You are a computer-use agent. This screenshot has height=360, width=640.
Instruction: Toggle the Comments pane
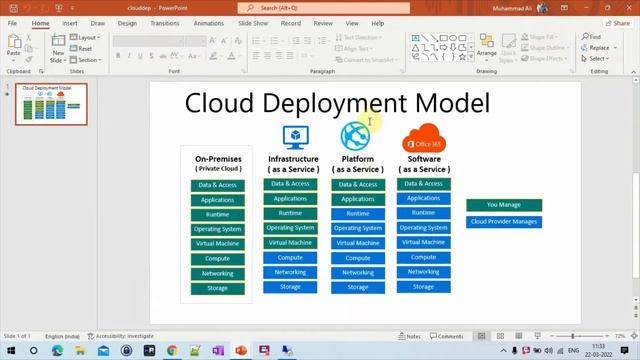[447, 336]
